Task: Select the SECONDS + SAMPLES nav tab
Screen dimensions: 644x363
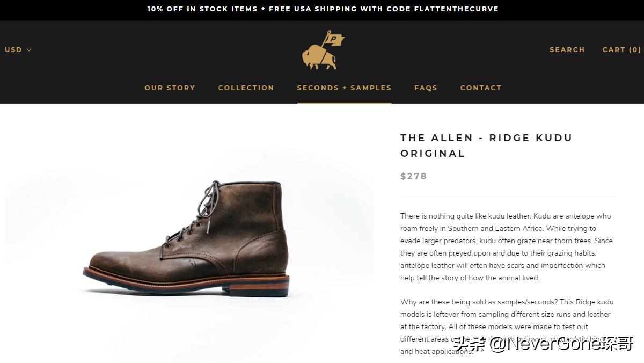Action: (x=344, y=88)
